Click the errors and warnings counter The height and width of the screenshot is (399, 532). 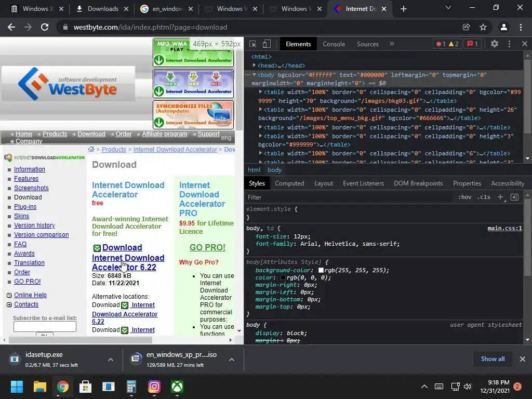447,44
